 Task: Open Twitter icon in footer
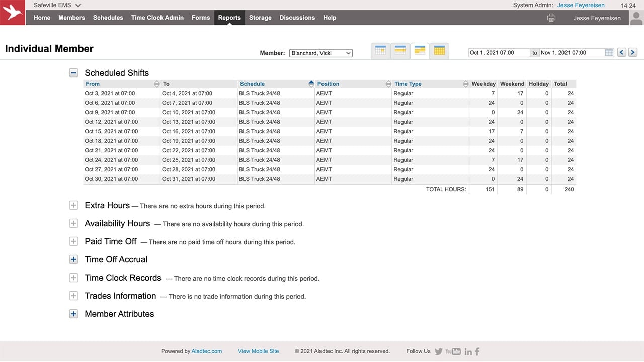(x=439, y=351)
